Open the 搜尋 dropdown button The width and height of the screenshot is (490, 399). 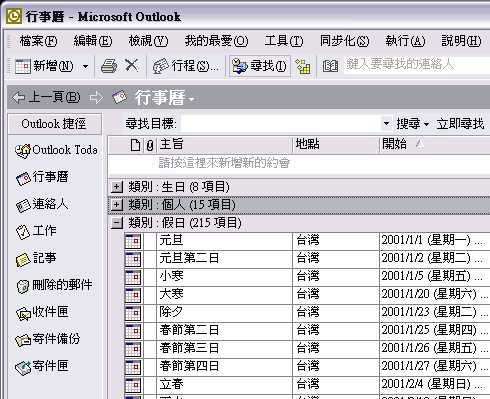click(413, 124)
